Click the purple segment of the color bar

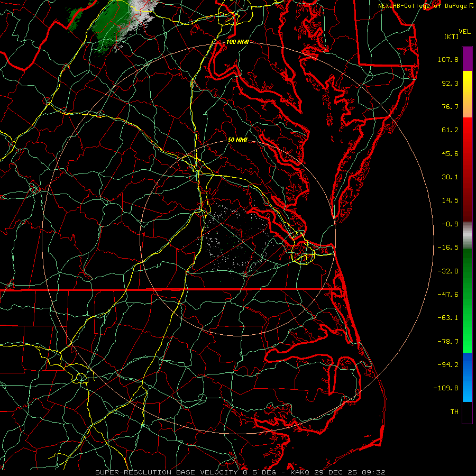(467, 59)
